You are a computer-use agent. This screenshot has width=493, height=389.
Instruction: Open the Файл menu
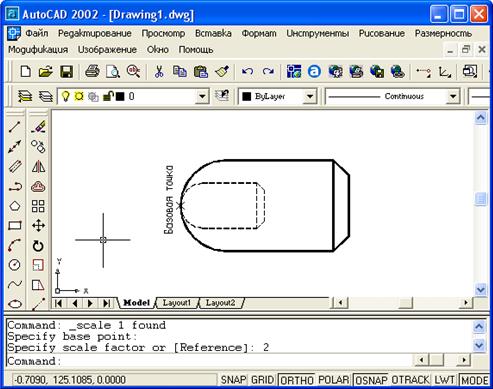coord(37,33)
